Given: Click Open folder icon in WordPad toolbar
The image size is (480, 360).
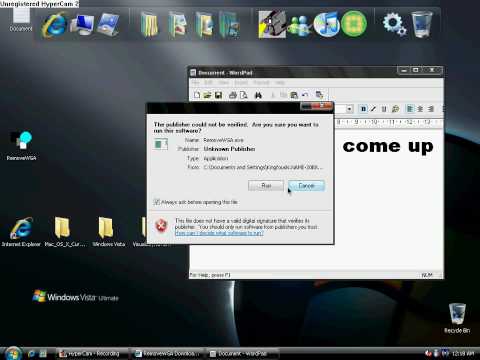Looking at the screenshot, I should tap(207, 95).
